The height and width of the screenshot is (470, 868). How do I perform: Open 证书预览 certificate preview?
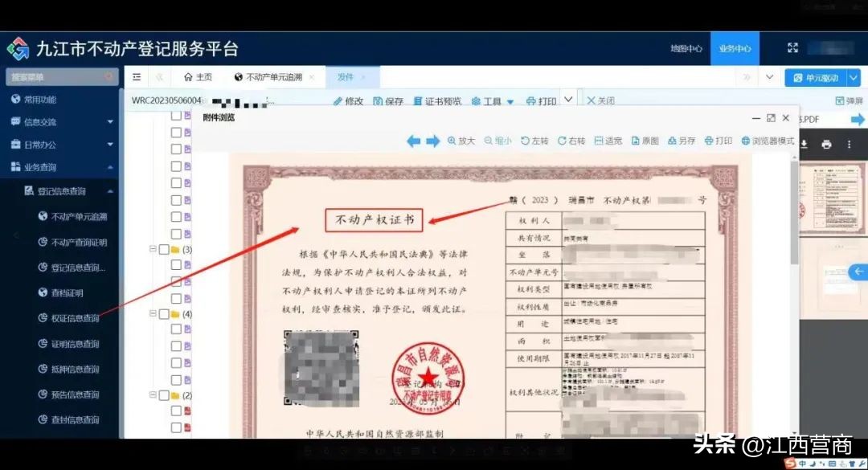click(x=443, y=100)
